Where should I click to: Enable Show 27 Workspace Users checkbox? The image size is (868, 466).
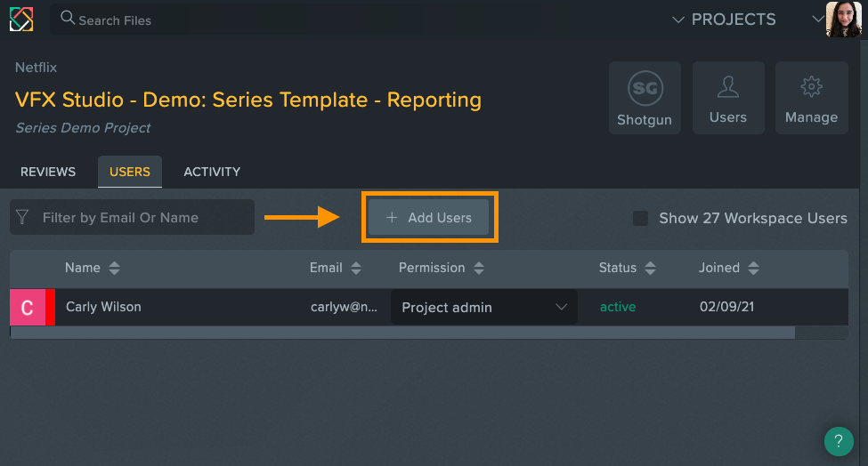640,218
